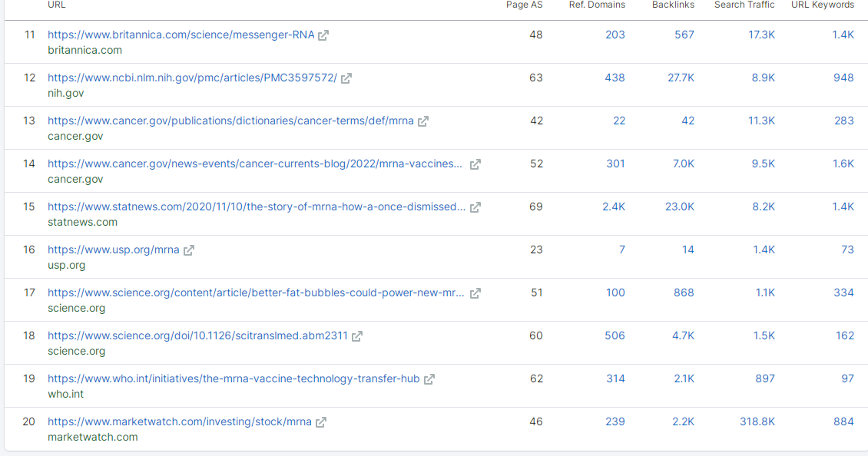Click Backlinks value 2.2K for marketwatch
This screenshot has height=456, width=868.
click(x=683, y=421)
